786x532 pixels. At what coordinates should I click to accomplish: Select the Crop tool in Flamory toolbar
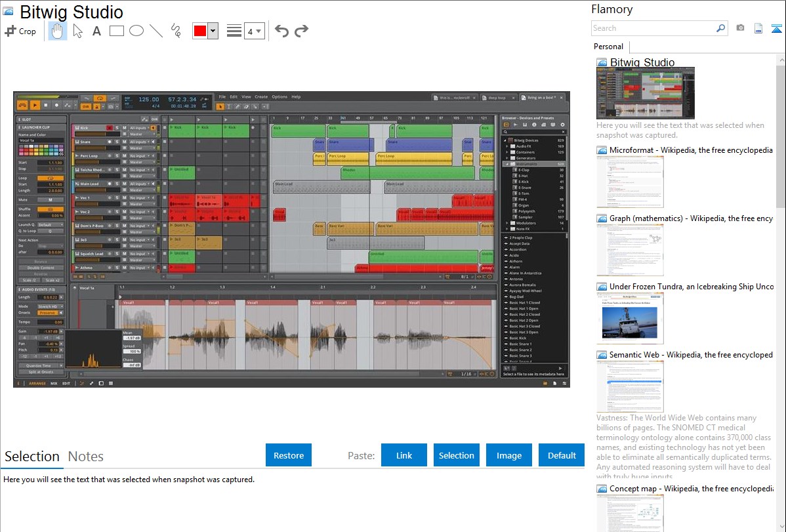pos(20,31)
